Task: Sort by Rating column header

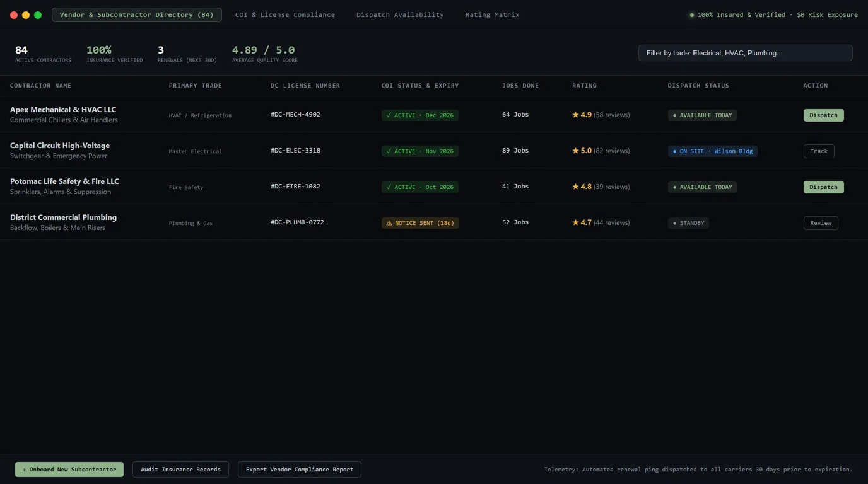Action: (x=584, y=86)
